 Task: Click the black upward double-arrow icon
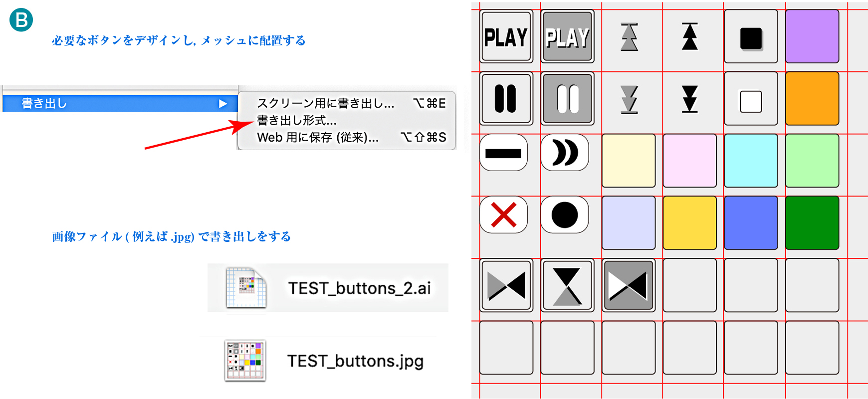click(x=690, y=37)
